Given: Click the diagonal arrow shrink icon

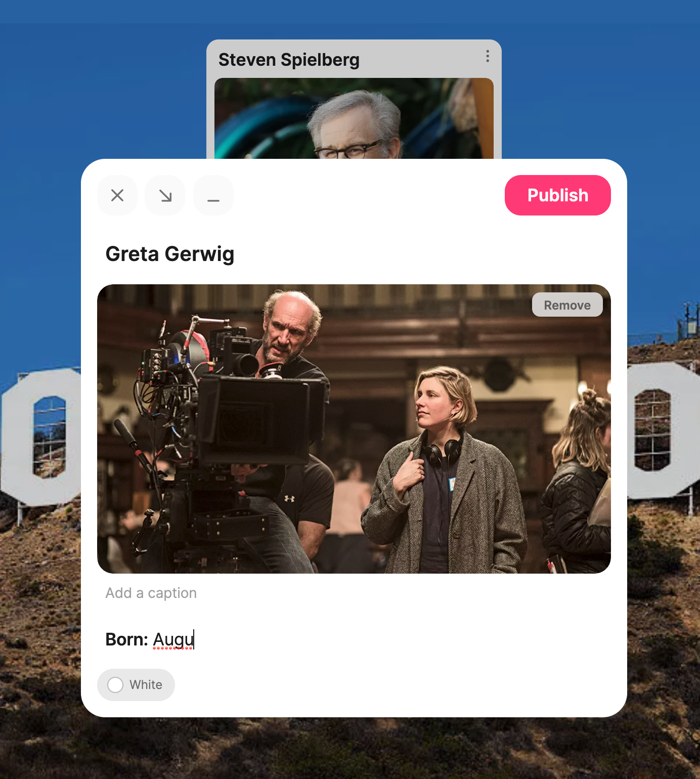Looking at the screenshot, I should 165,195.
